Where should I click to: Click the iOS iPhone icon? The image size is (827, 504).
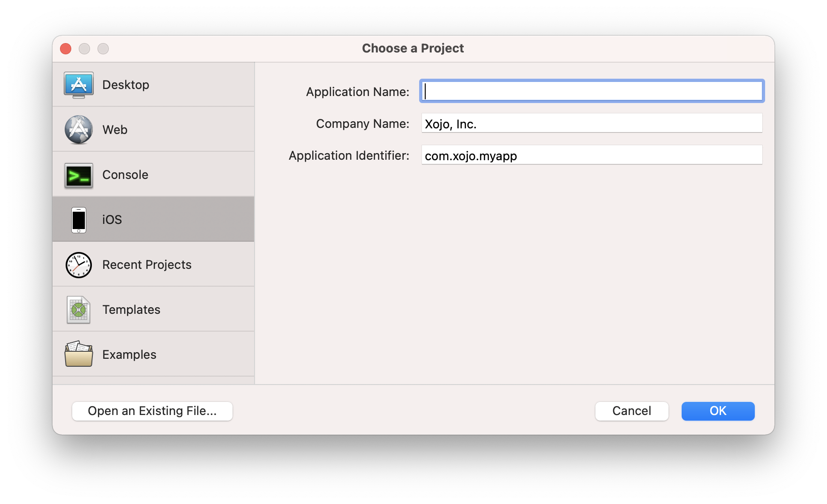79,220
